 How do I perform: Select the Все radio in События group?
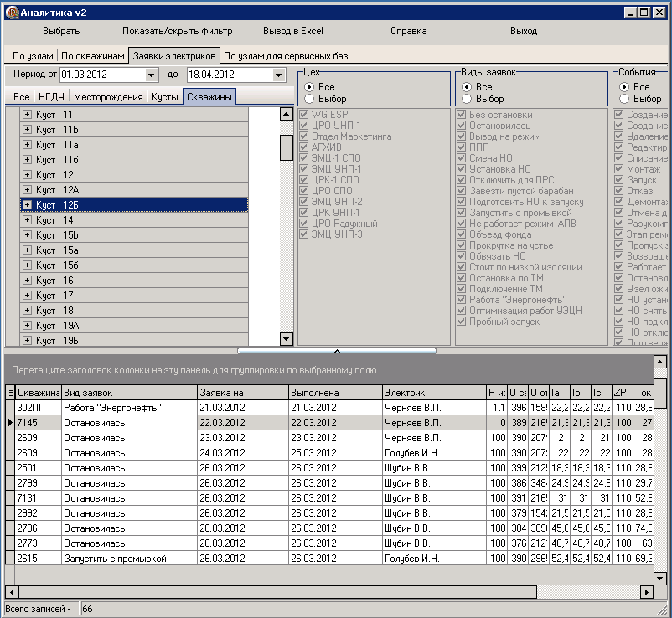coord(624,87)
